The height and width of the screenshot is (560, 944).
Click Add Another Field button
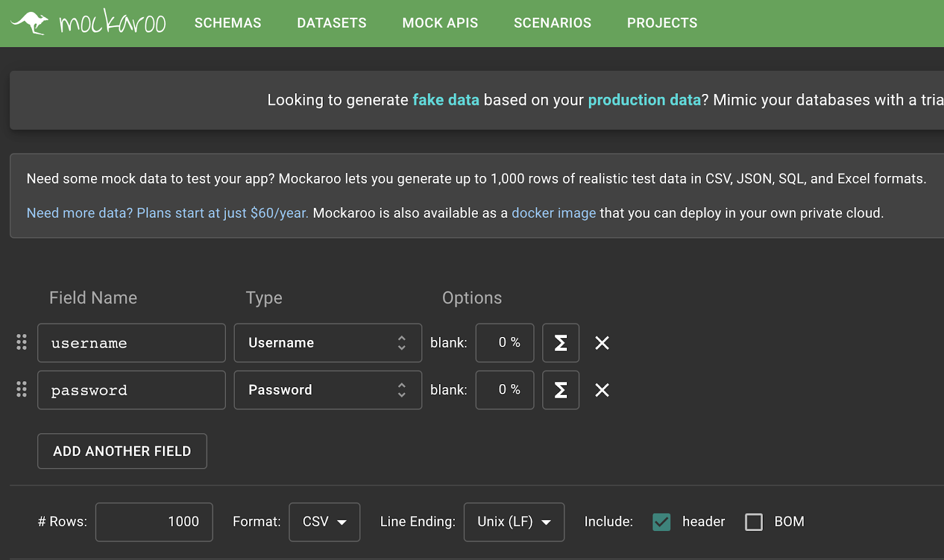[x=122, y=451]
